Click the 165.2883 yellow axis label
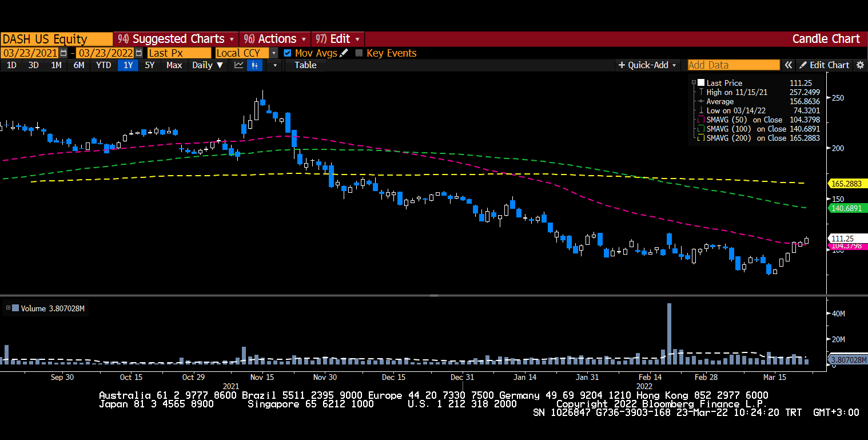Screen dimensions: 868x440 (847, 183)
